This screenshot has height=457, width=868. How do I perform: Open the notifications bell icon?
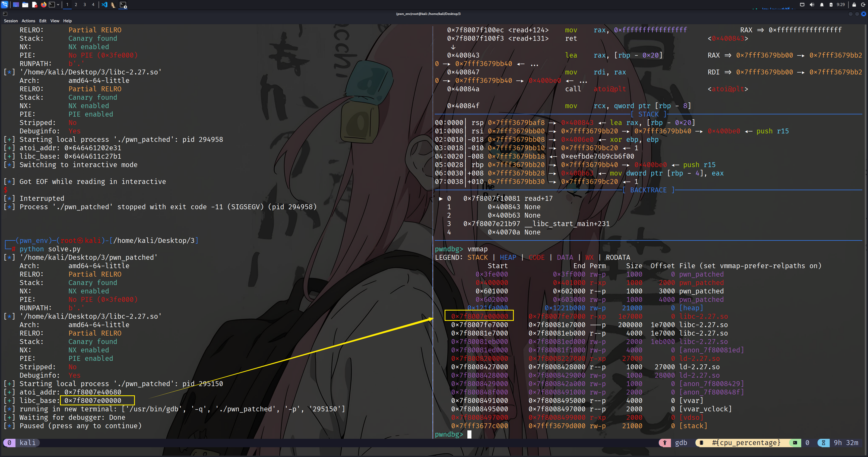822,4
